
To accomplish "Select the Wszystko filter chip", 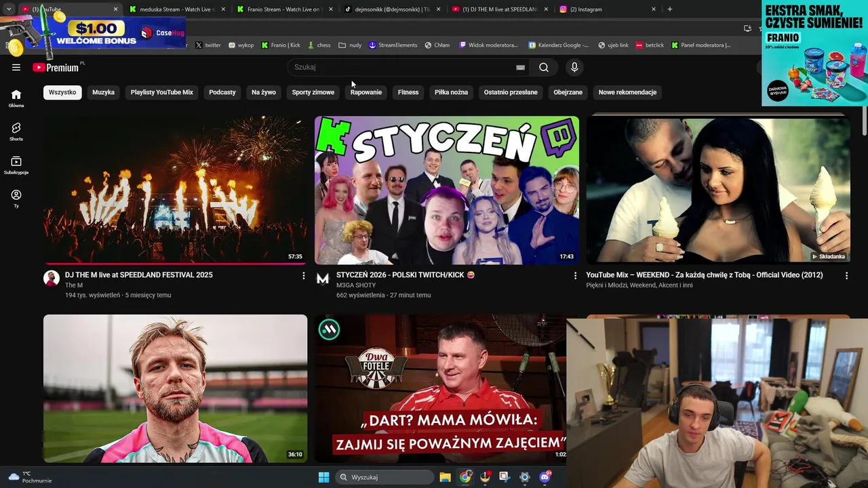I will coord(62,92).
